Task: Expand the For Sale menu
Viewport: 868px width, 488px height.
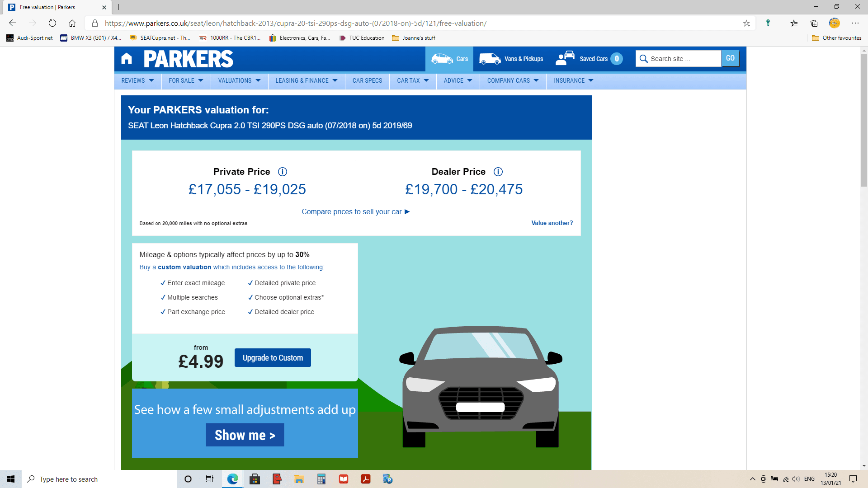Action: [x=186, y=81]
